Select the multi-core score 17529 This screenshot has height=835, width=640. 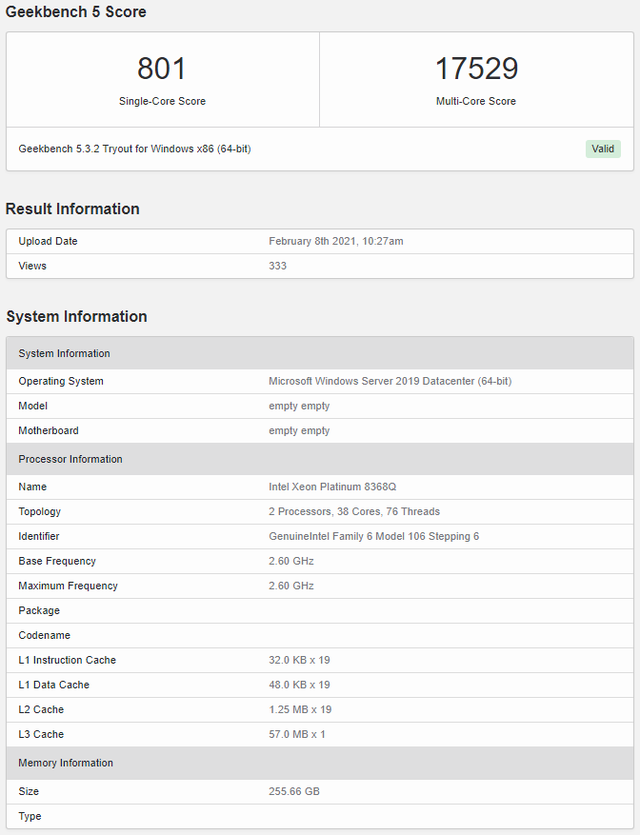tap(477, 69)
